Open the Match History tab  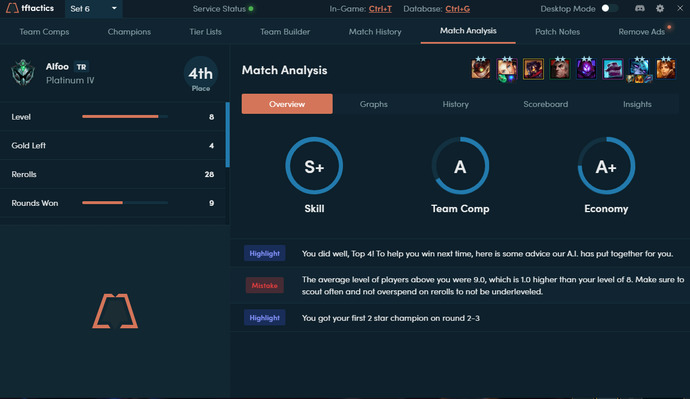375,32
